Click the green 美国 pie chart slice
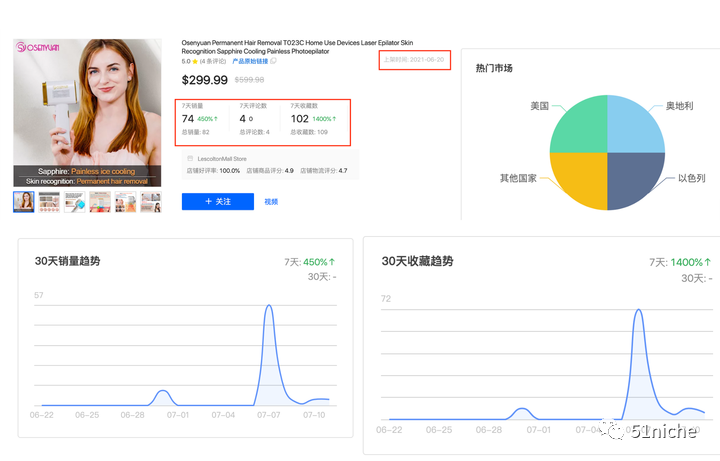This screenshot has width=720, height=461. pos(584,129)
